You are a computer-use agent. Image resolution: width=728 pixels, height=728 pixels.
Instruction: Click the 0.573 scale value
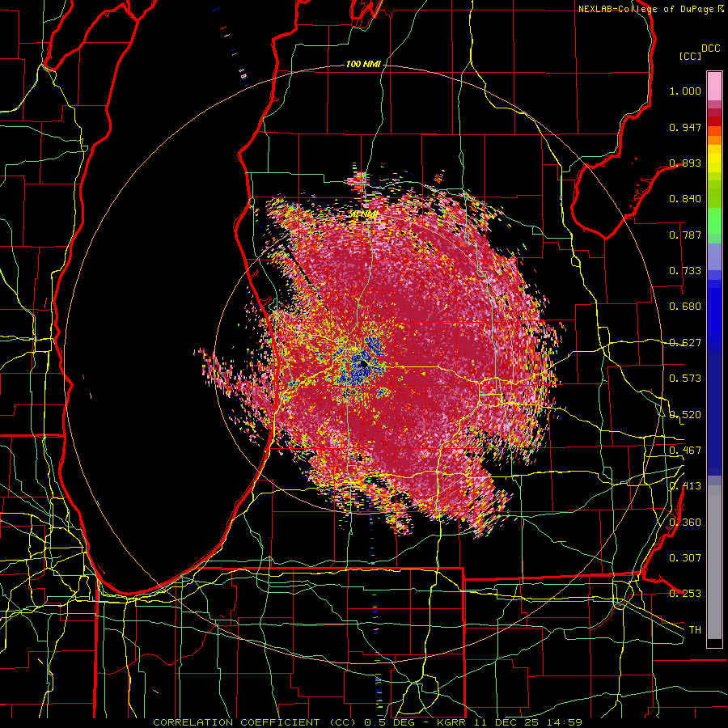pos(685,379)
